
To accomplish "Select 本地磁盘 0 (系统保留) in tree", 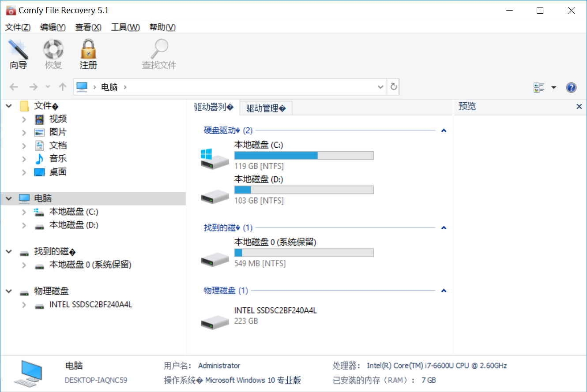I will pos(90,265).
